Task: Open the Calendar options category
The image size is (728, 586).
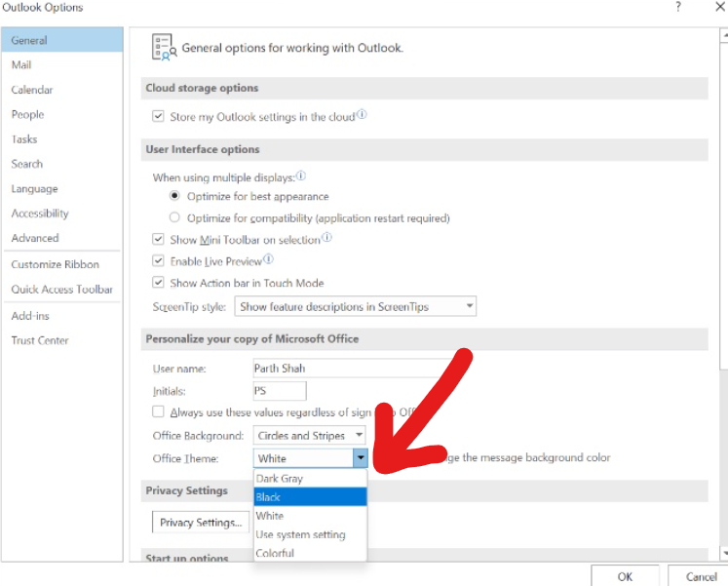Action: coord(62,90)
